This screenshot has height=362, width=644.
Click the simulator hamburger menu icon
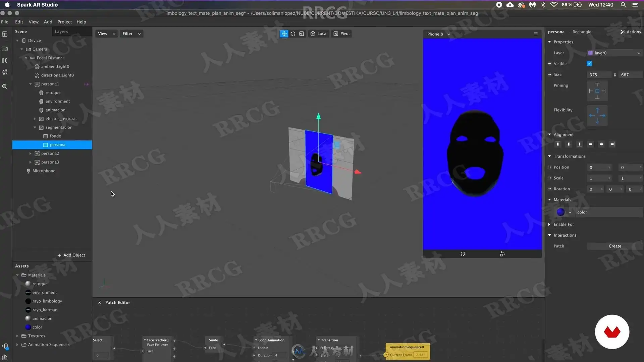536,34
